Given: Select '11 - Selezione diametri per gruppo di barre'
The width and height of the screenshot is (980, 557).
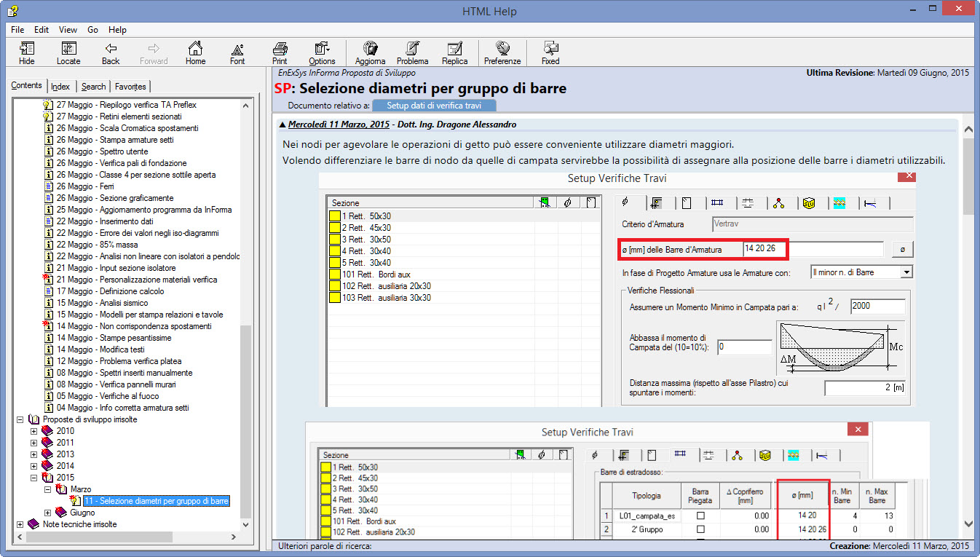Looking at the screenshot, I should (156, 501).
